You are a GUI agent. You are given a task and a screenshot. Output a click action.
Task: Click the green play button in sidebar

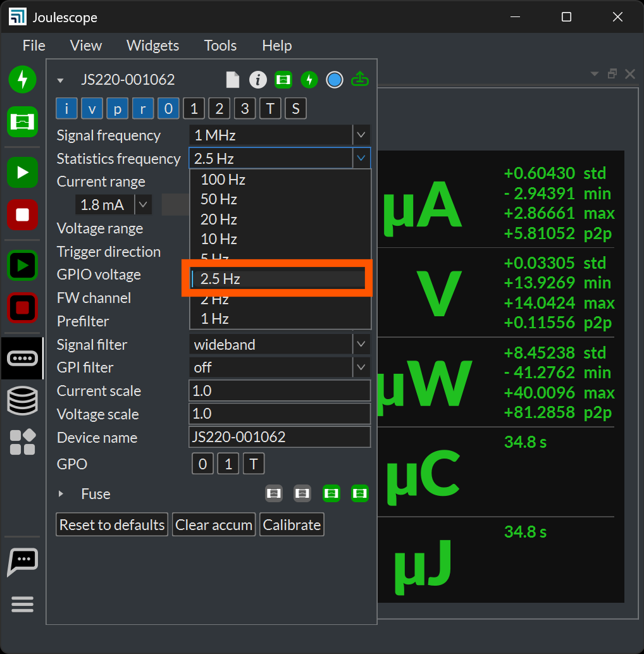[23, 172]
